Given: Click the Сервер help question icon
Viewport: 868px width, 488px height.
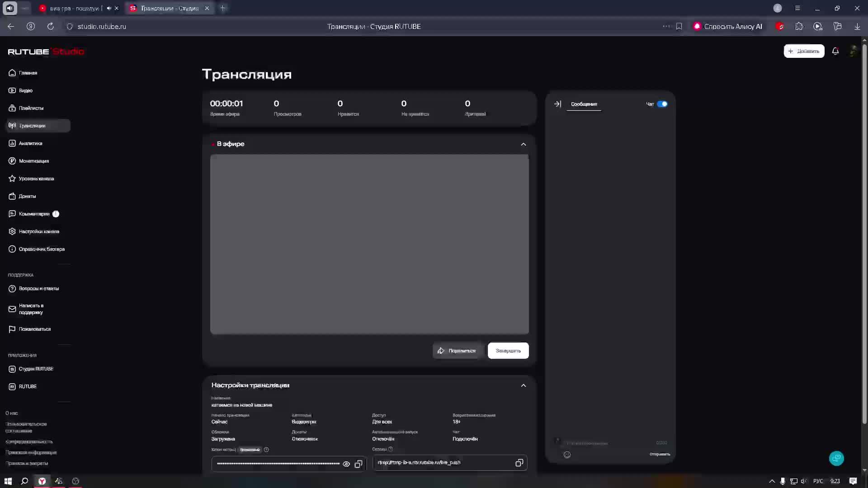Looking at the screenshot, I should tap(391, 449).
